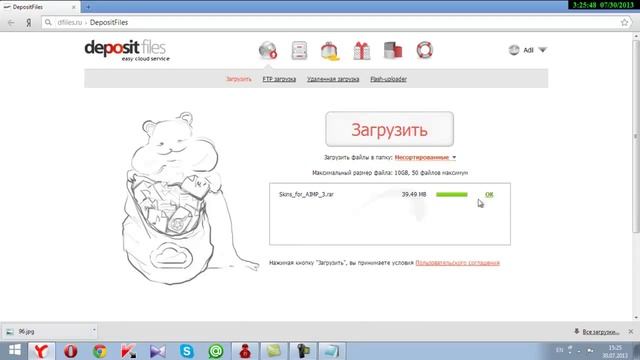Close the downloads bar
This screenshot has height=360, width=640.
pyautogui.click(x=631, y=331)
